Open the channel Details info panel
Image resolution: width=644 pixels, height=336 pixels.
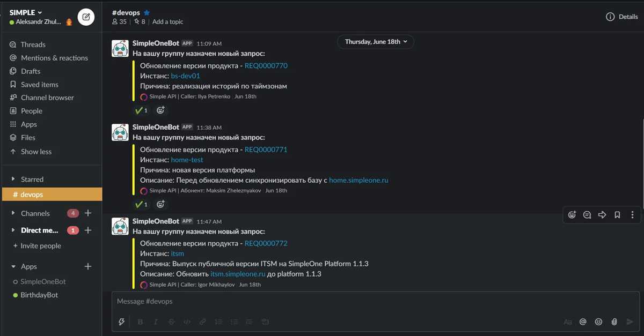(622, 17)
